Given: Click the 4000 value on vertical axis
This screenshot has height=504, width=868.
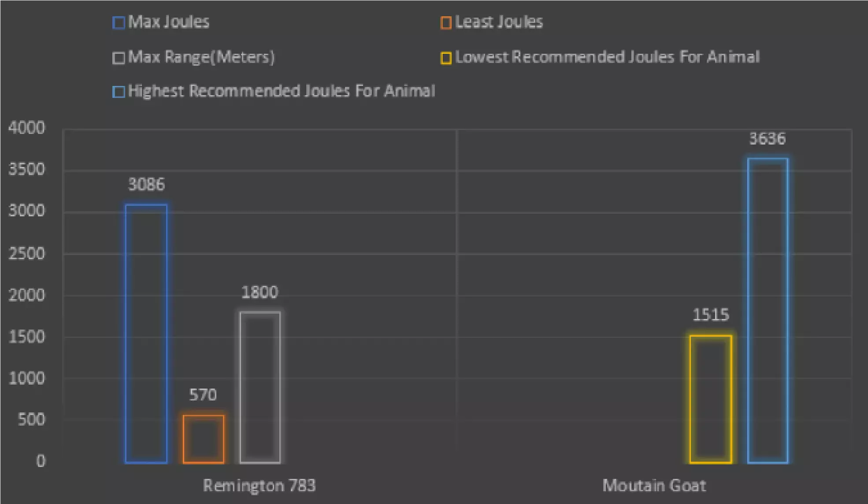Looking at the screenshot, I should pos(26,128).
